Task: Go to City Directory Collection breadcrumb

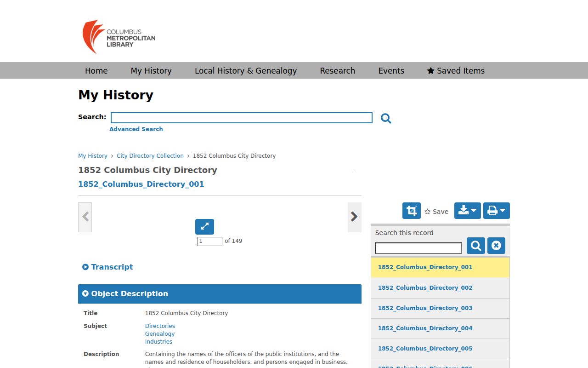Action: (x=150, y=156)
